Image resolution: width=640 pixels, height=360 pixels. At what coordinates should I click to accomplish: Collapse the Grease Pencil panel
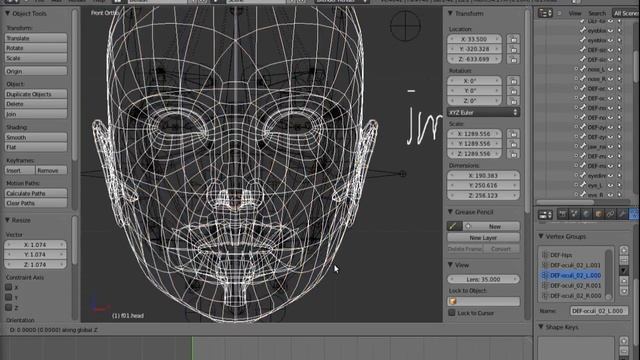pyautogui.click(x=450, y=212)
